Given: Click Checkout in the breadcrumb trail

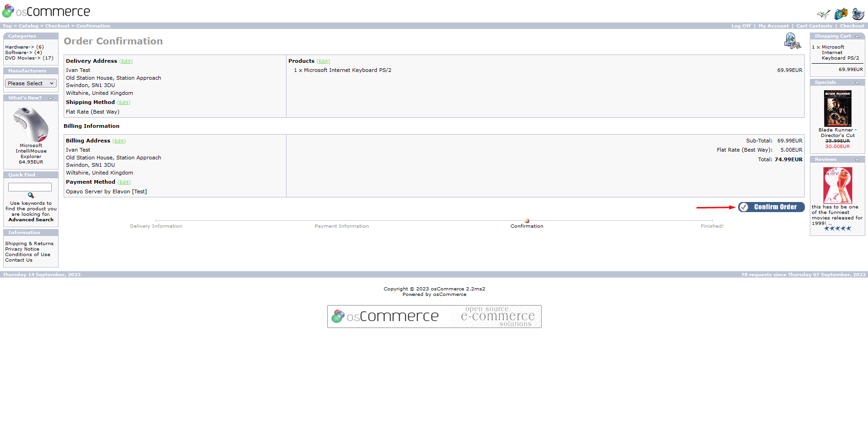Looking at the screenshot, I should tap(57, 26).
